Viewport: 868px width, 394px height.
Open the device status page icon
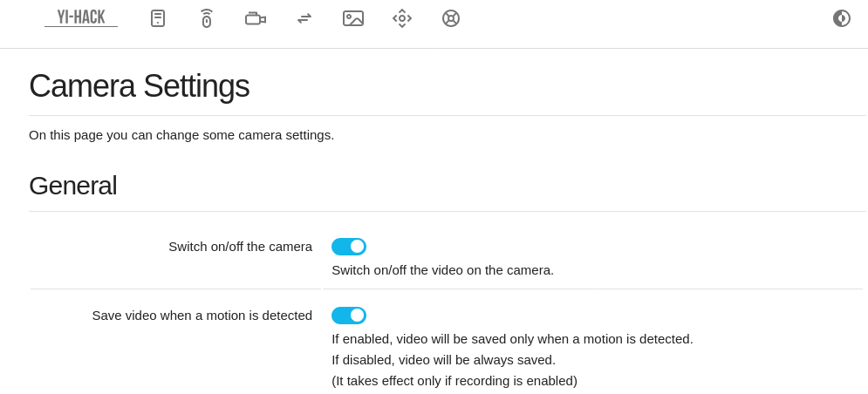click(x=158, y=18)
